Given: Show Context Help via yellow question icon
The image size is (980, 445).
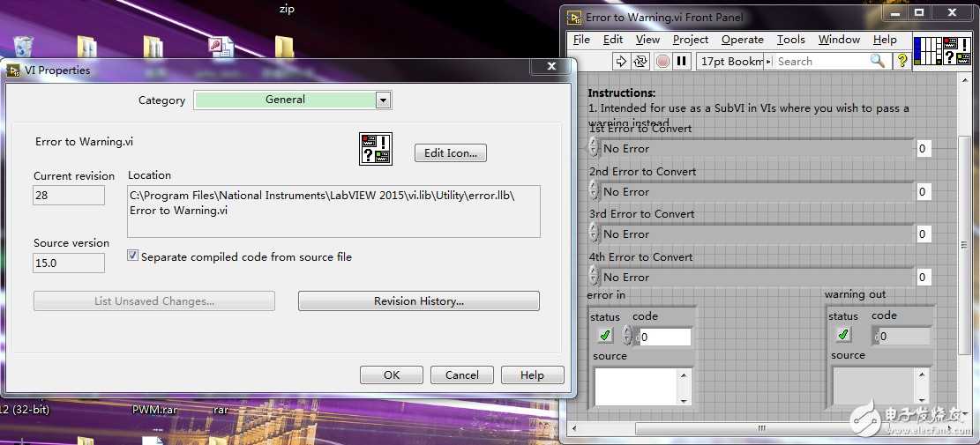Looking at the screenshot, I should (x=901, y=61).
